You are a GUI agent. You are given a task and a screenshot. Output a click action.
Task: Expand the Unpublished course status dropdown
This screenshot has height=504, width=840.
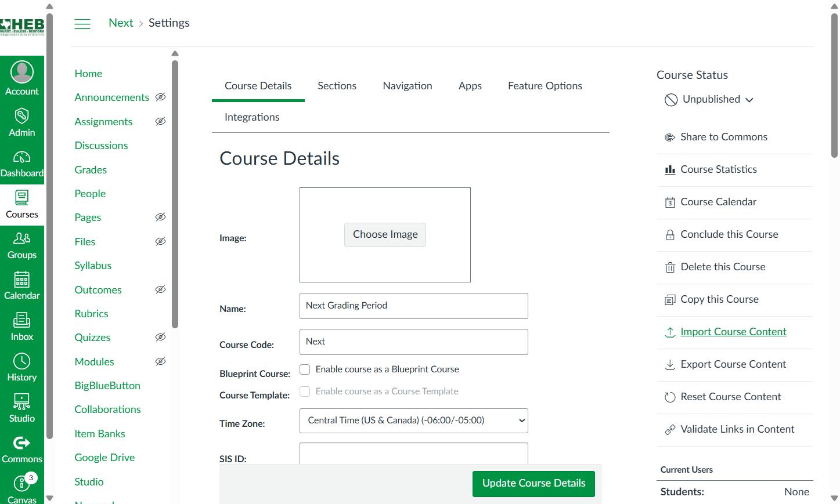point(709,100)
